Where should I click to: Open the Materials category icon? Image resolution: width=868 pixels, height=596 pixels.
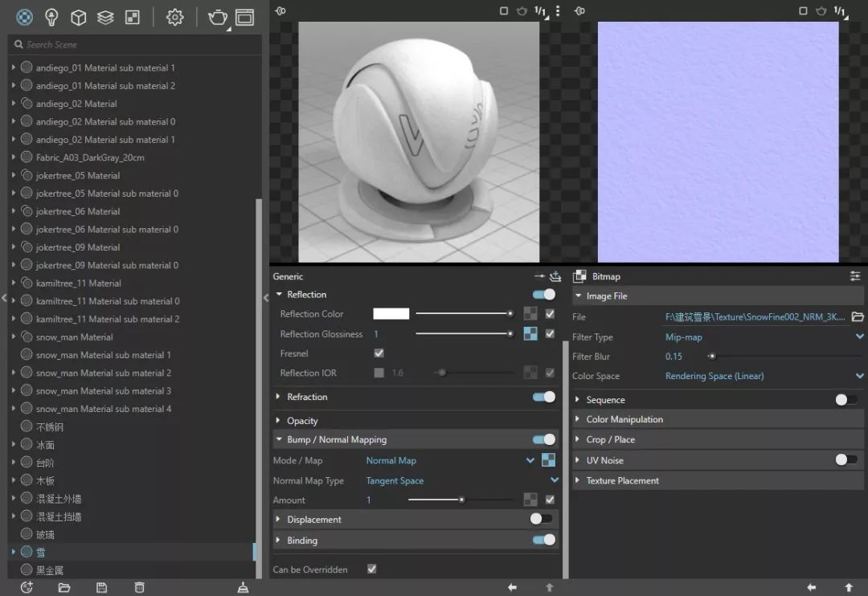coord(25,17)
